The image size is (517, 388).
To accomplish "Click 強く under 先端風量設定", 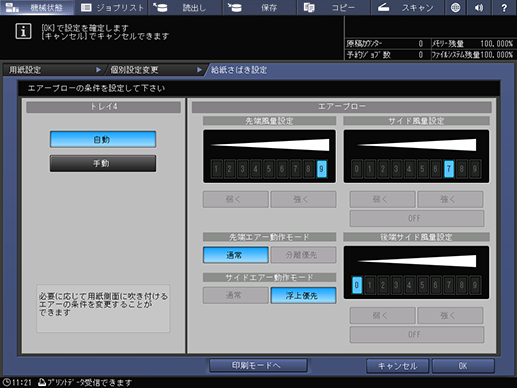I will (x=303, y=199).
